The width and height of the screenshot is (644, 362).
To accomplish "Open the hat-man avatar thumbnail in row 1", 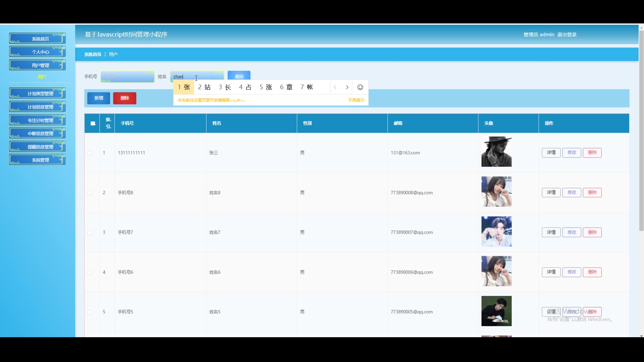I will (496, 152).
